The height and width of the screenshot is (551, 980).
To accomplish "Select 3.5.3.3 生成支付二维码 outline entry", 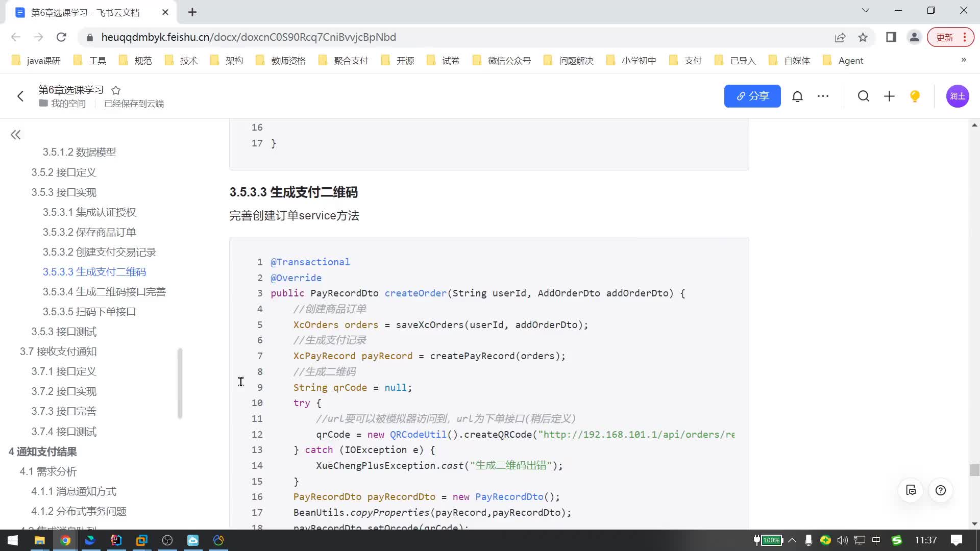I will [94, 272].
